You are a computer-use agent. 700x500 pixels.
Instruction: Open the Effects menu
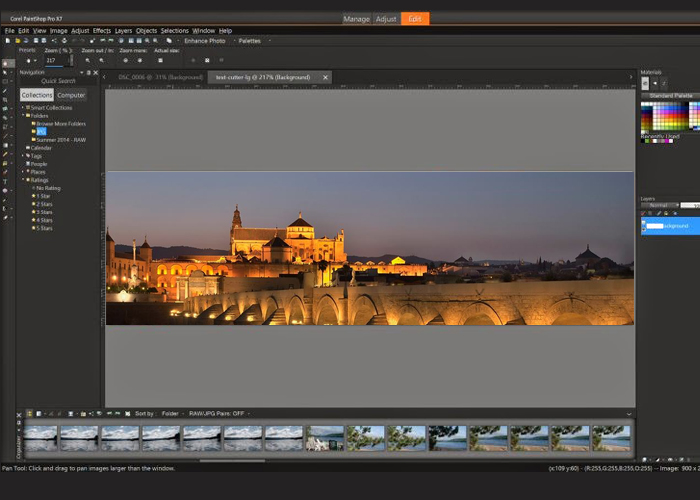pyautogui.click(x=101, y=31)
